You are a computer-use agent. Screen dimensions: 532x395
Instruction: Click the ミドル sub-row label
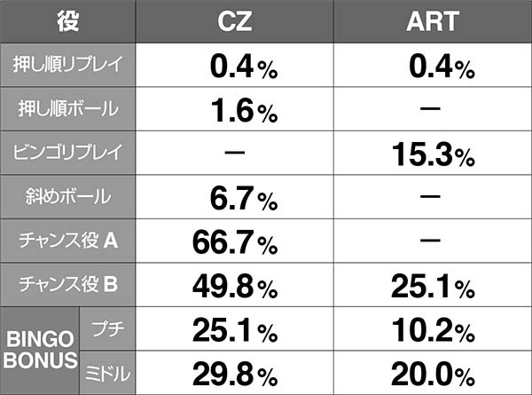tap(107, 373)
